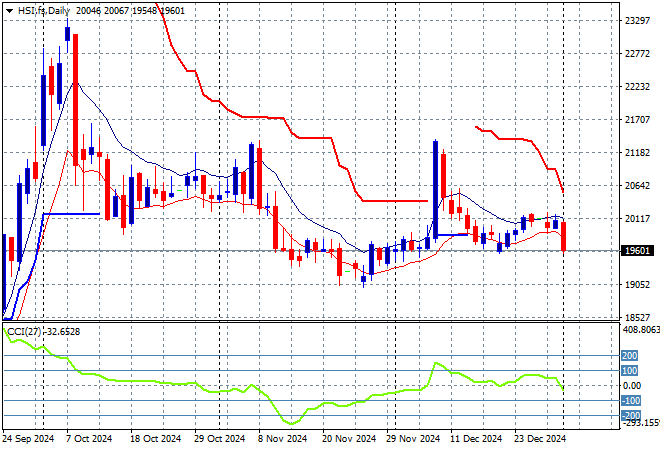Click the 0.00 level on CCI scale
Viewport: 660px width, 450px height.
point(632,386)
